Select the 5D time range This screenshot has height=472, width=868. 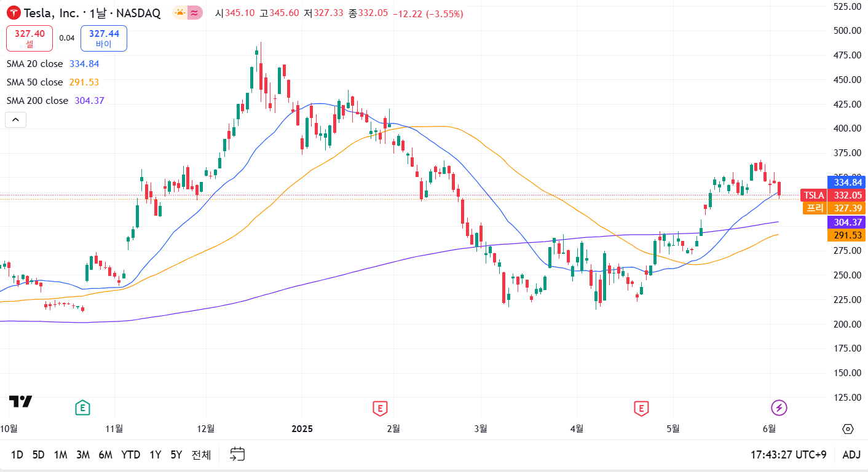38,455
